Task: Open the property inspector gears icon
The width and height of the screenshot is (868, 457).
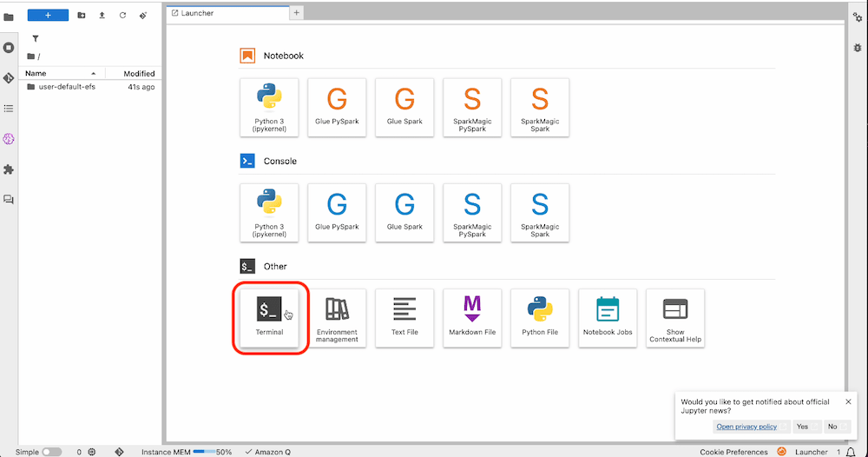Action: (858, 17)
